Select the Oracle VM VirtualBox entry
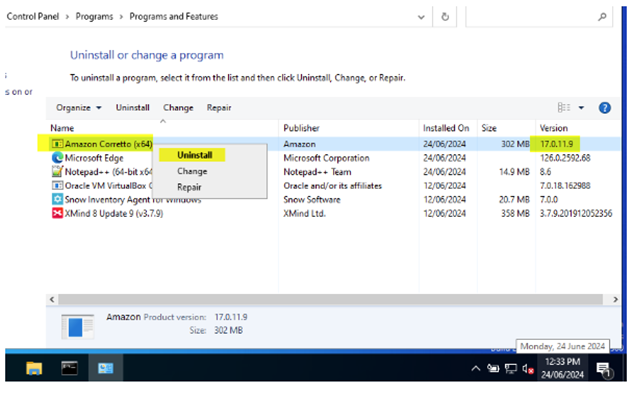This screenshot has width=632, height=393. (x=108, y=186)
